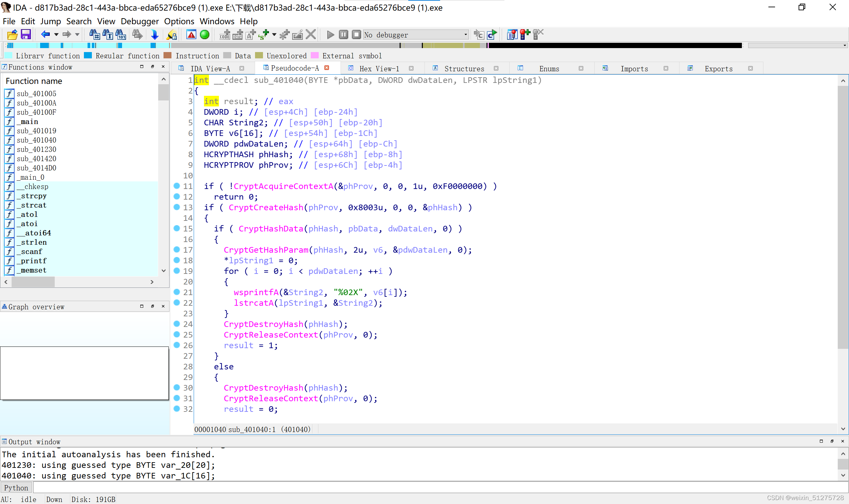
Task: Open navigation band dropdown at far right
Action: [x=845, y=45]
